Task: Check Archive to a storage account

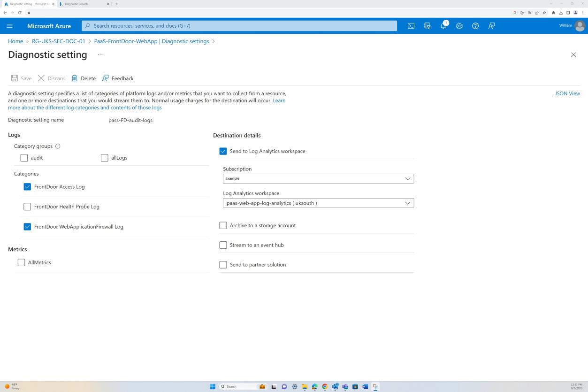Action: (x=223, y=225)
